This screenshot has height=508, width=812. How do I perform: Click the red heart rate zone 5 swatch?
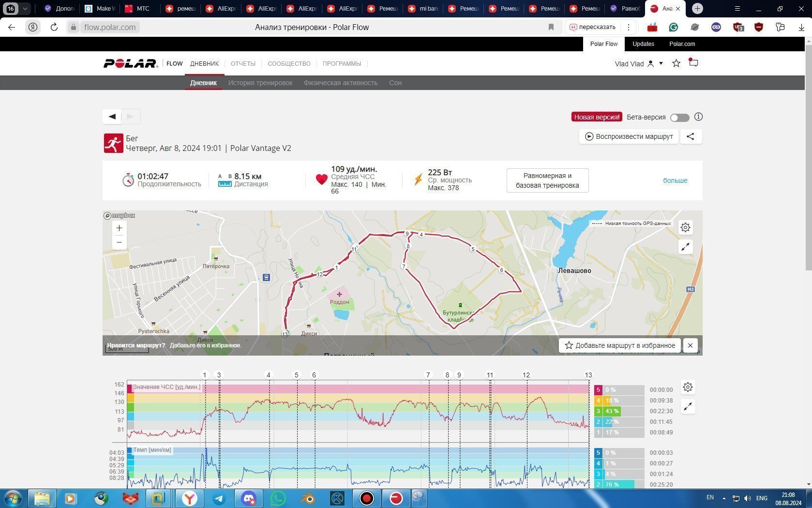coord(598,390)
